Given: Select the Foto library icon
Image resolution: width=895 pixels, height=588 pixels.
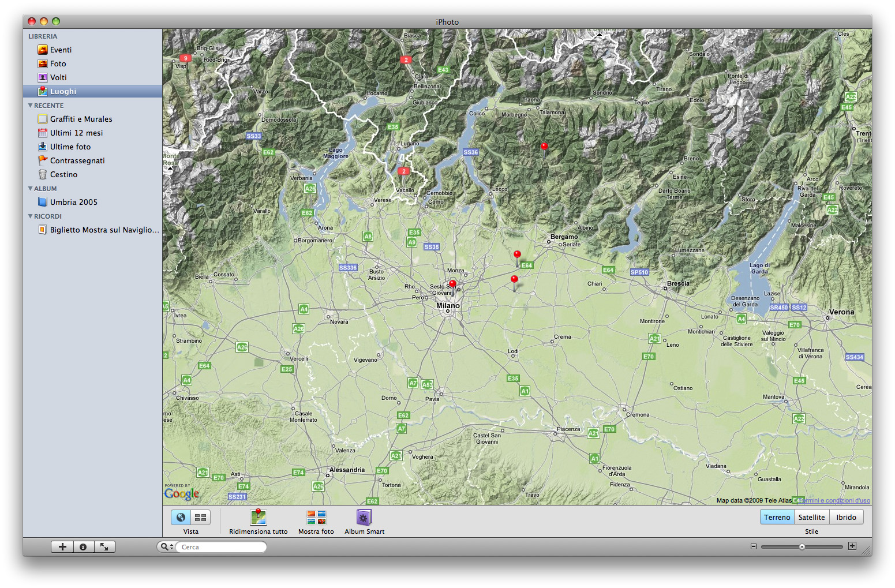Looking at the screenshot, I should coord(43,63).
